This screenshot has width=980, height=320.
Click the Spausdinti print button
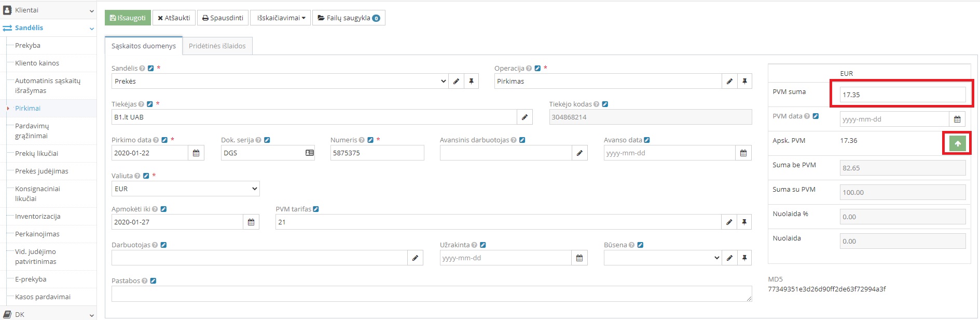pyautogui.click(x=223, y=18)
